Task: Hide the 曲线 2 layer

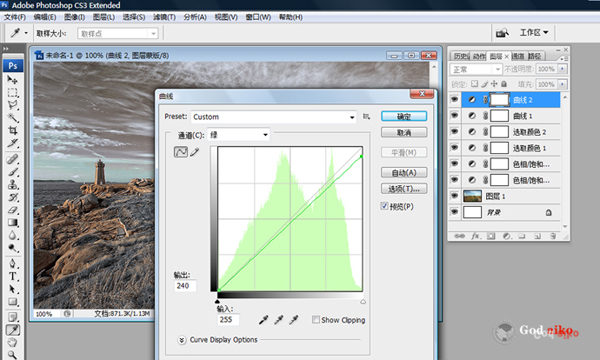Action: coord(454,99)
